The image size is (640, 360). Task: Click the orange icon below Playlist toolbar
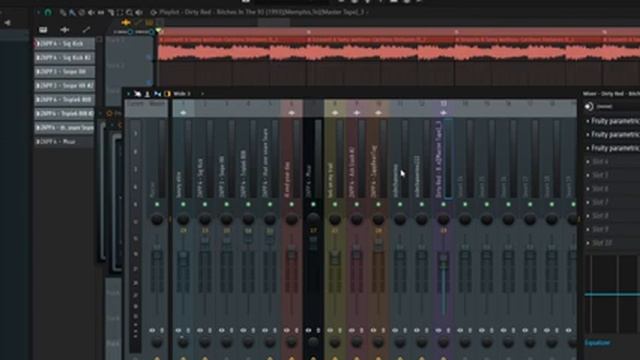tap(126, 22)
